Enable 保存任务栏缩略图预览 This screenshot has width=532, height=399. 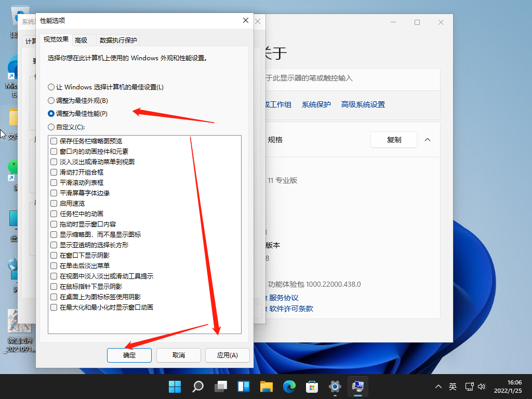tap(53, 141)
